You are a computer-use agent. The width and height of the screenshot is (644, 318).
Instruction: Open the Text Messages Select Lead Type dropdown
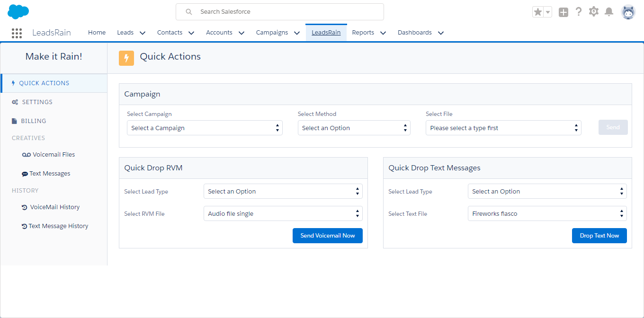click(x=547, y=192)
